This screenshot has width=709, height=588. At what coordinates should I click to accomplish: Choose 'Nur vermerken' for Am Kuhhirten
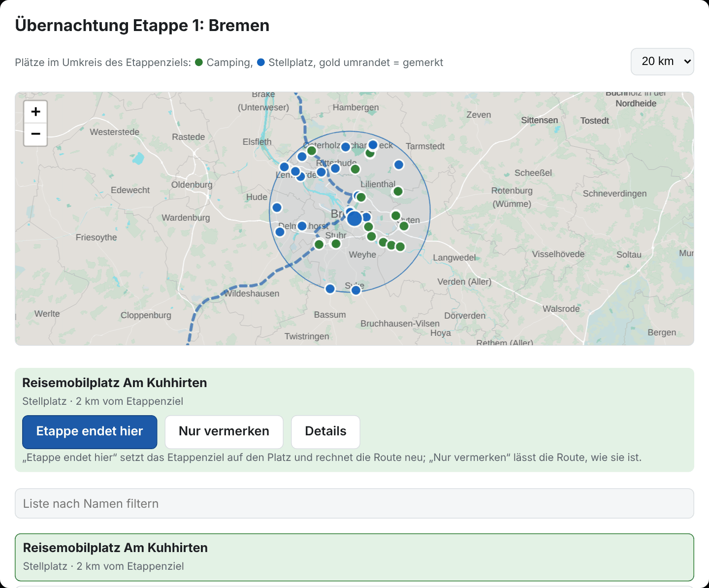[224, 432]
